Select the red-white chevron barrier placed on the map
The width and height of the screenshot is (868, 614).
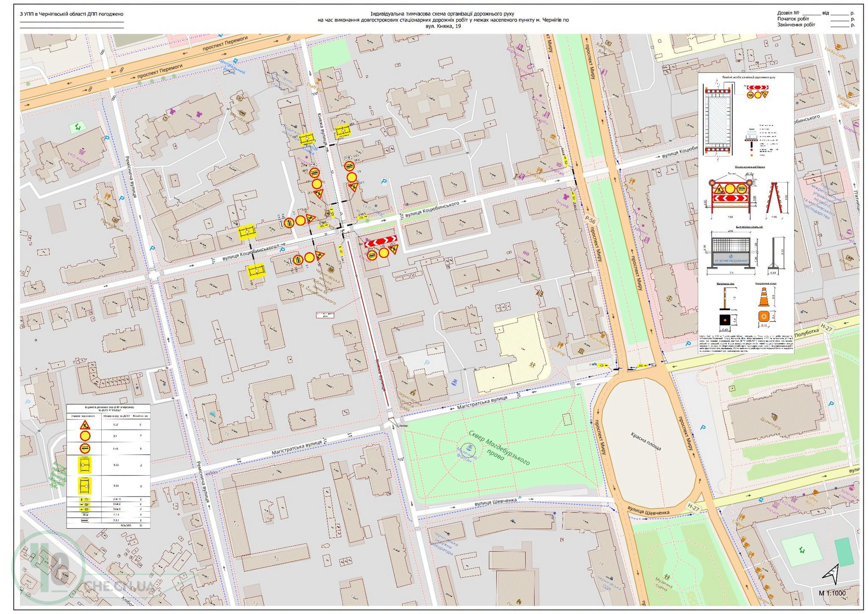[x=381, y=241]
